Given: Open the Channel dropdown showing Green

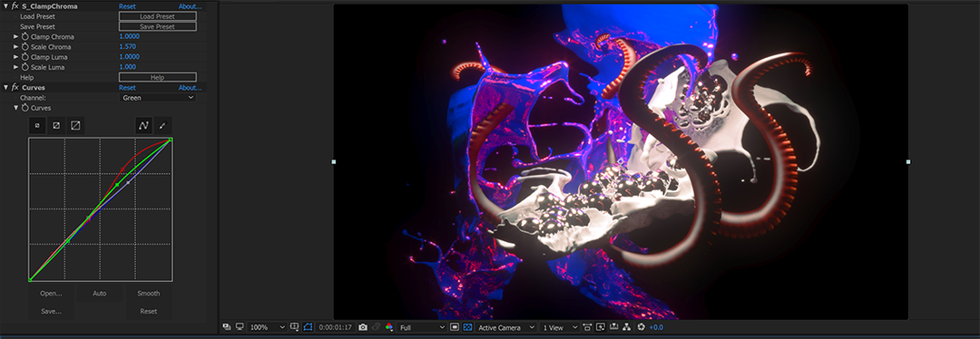Looking at the screenshot, I should coord(158,97).
